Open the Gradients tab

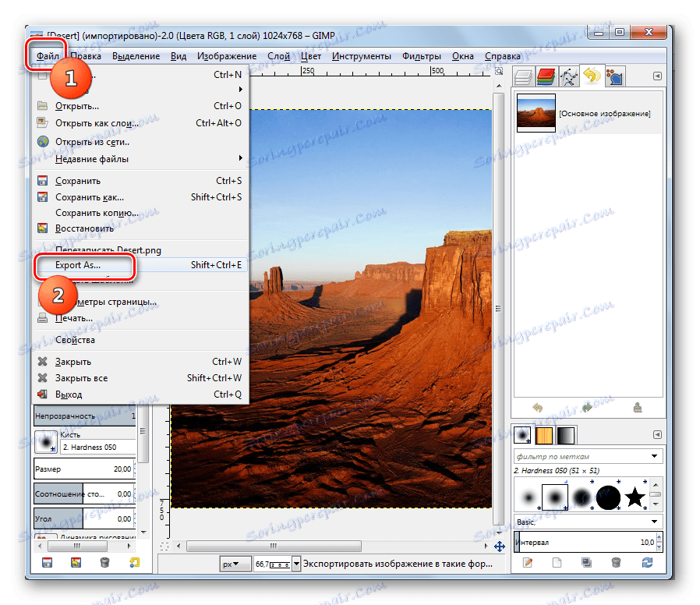coord(566,435)
